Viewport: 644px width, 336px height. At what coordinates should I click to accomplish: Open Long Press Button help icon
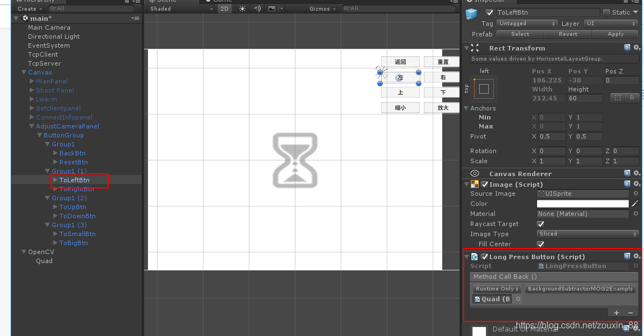click(x=627, y=256)
